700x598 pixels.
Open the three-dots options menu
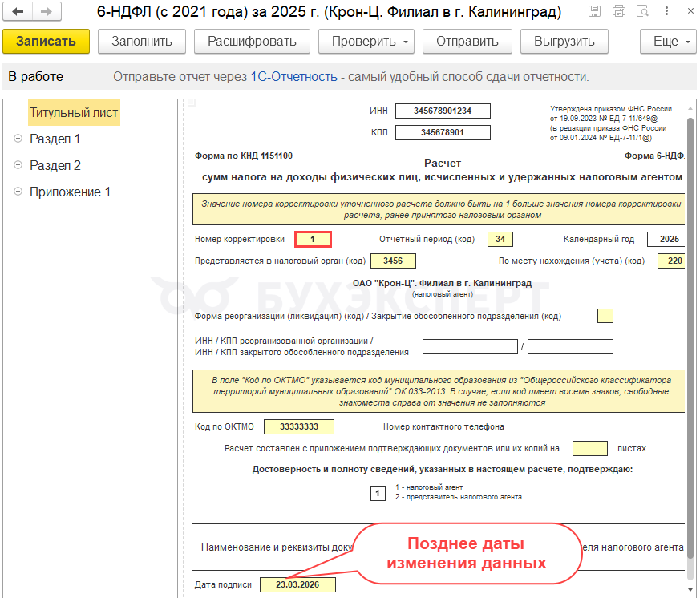pos(666,11)
